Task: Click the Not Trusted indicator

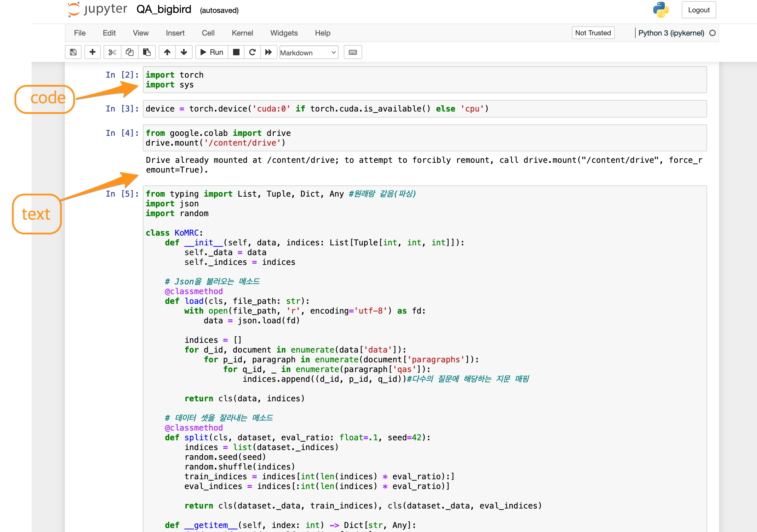Action: (593, 33)
